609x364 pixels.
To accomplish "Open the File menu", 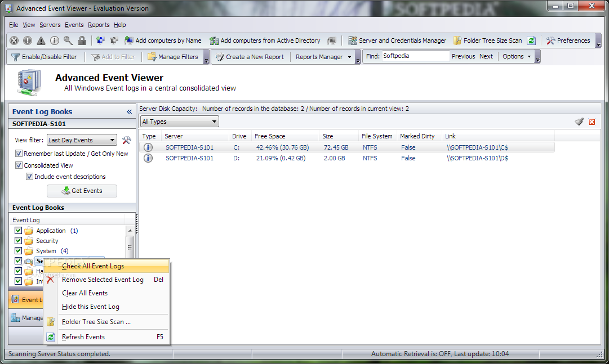I will 14,25.
